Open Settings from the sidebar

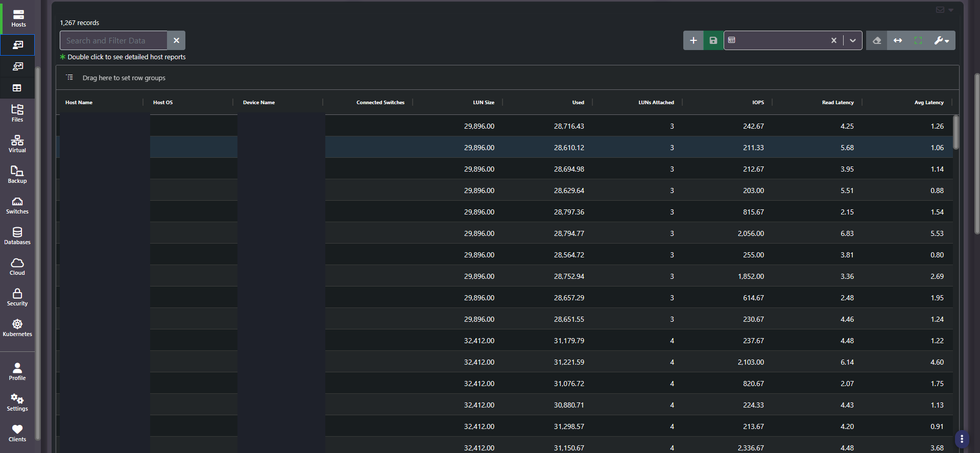click(x=17, y=402)
